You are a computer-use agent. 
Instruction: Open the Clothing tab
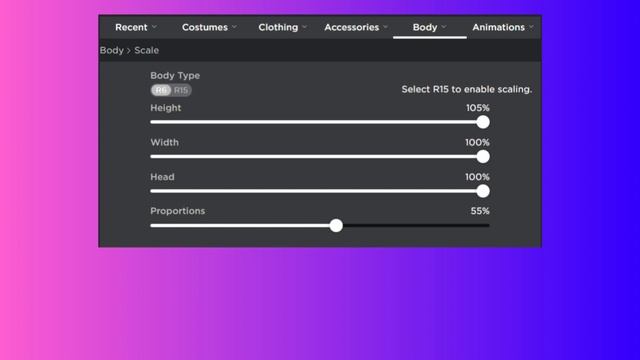pyautogui.click(x=278, y=27)
